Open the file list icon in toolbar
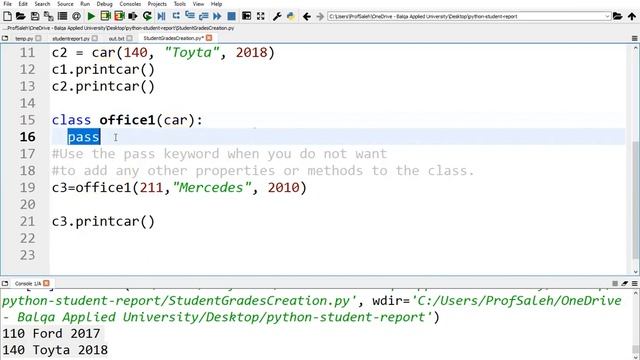The image size is (640, 360). point(62,16)
